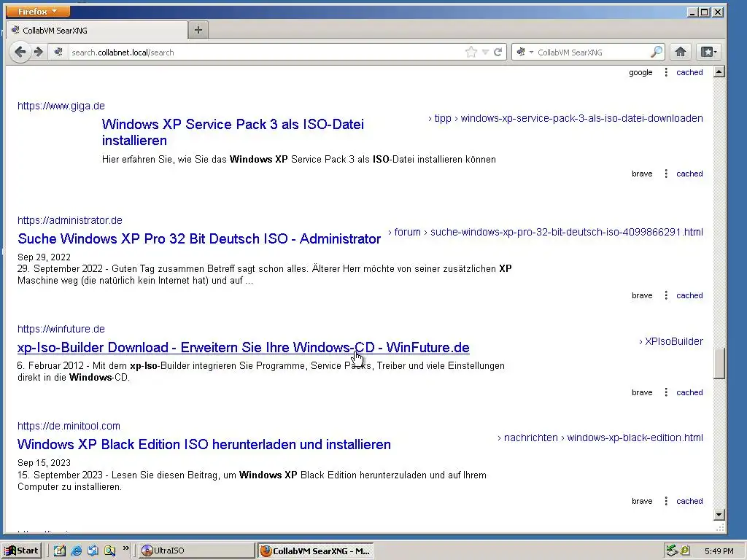Click the Sep 29, 2022 date text
The width and height of the screenshot is (747, 560).
[x=44, y=257]
